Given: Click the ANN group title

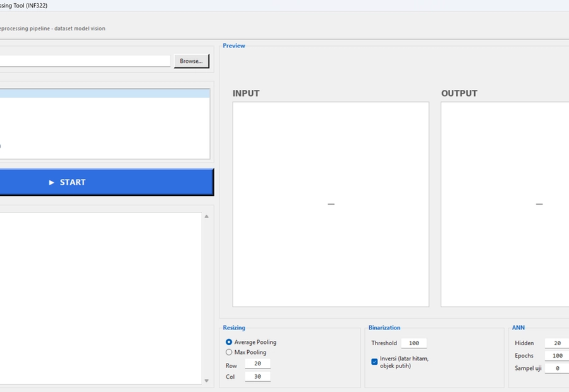Looking at the screenshot, I should coord(518,328).
